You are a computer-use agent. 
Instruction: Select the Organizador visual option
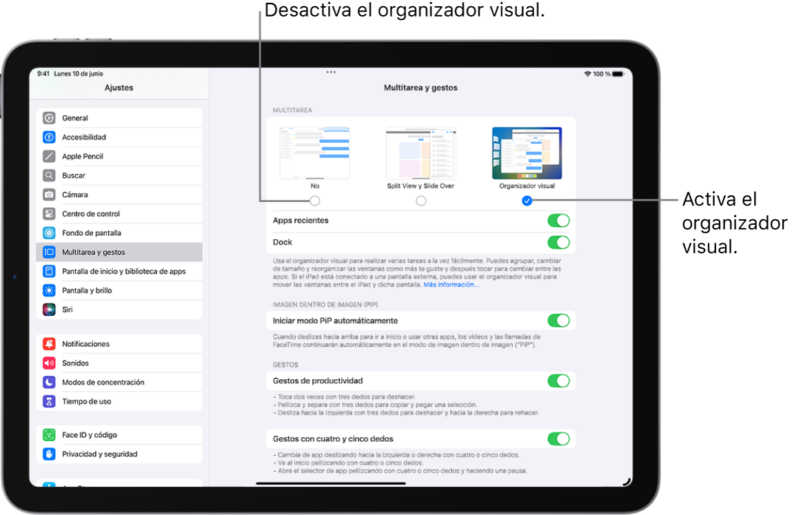(x=527, y=200)
